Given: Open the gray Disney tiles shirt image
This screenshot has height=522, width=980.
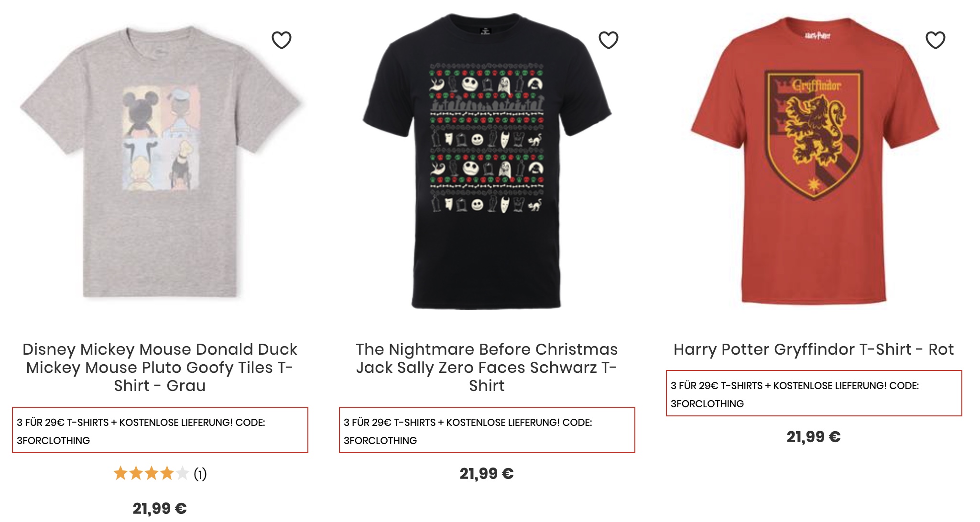Looking at the screenshot, I should (160, 163).
